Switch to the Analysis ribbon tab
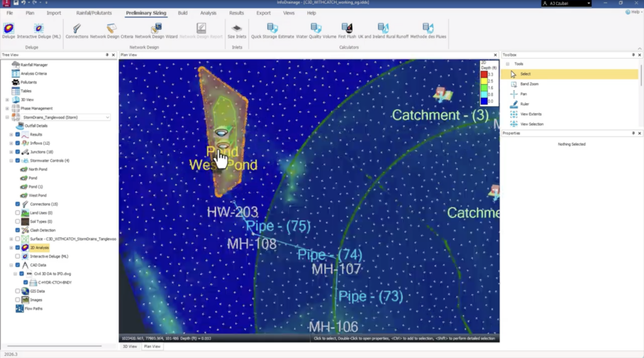Viewport: 644px width, 358px height. click(208, 13)
